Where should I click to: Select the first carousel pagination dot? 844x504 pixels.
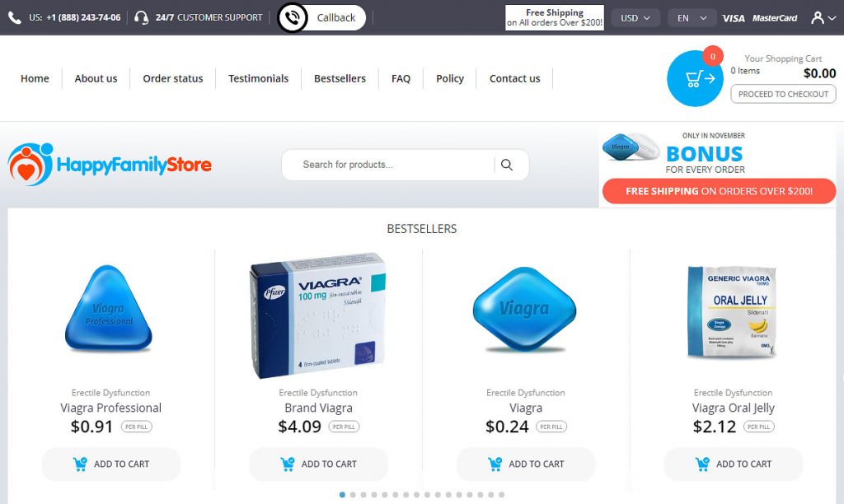click(342, 494)
